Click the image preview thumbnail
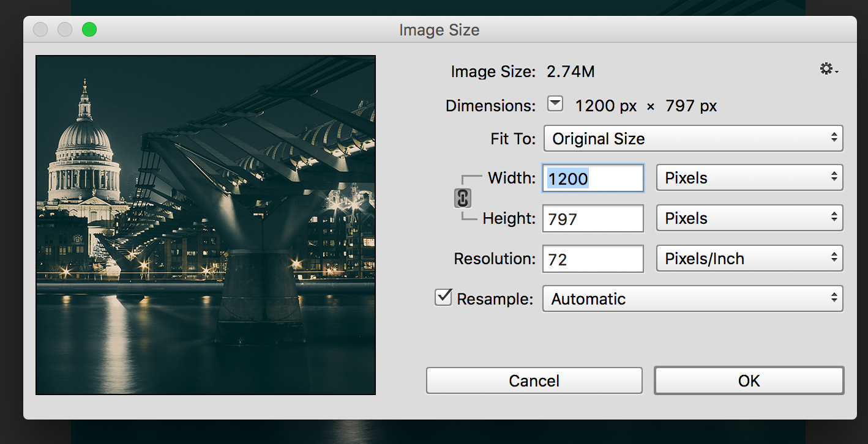 tap(206, 225)
